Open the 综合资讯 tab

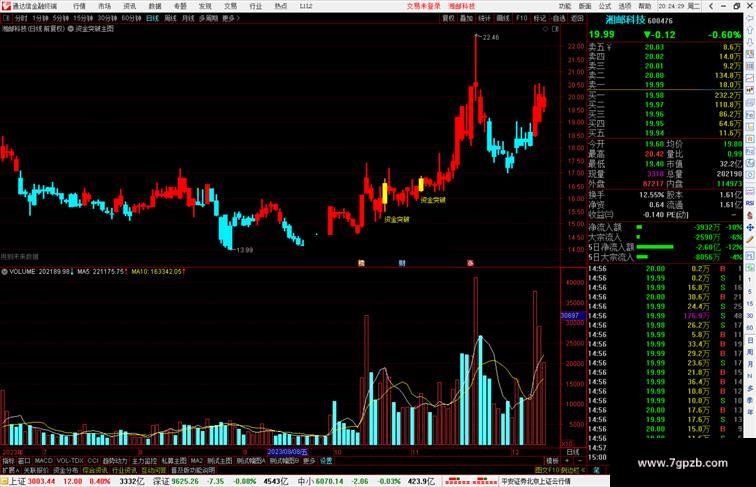tap(94, 470)
